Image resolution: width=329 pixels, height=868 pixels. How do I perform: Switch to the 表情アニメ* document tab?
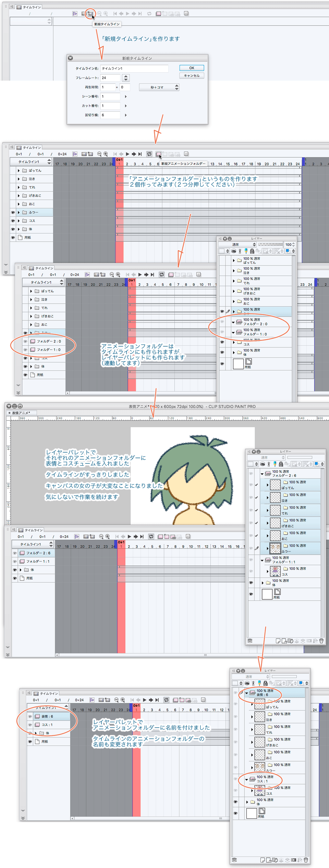click(x=21, y=413)
